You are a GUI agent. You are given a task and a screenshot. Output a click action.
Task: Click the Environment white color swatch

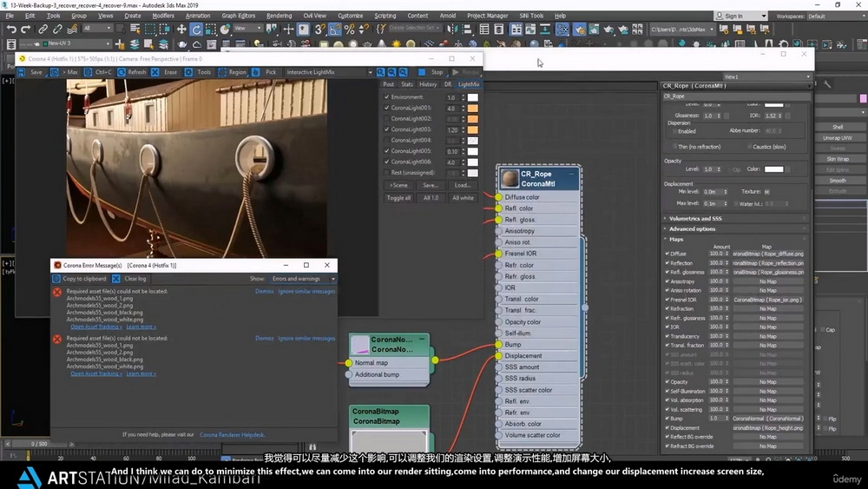click(x=473, y=97)
